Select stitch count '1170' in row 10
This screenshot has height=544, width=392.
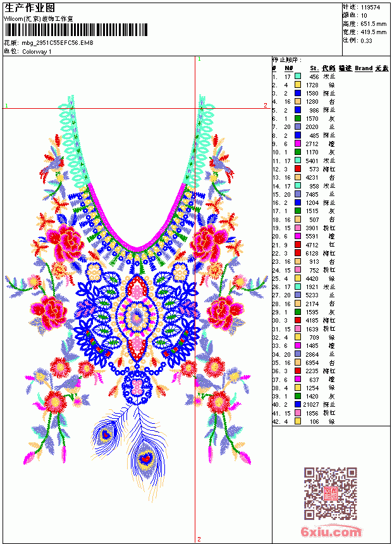[x=312, y=152]
